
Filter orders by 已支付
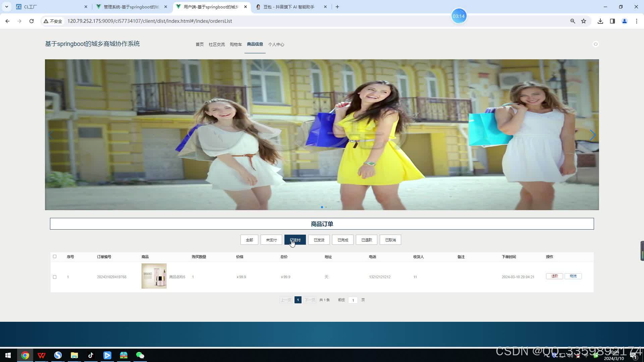[295, 240]
